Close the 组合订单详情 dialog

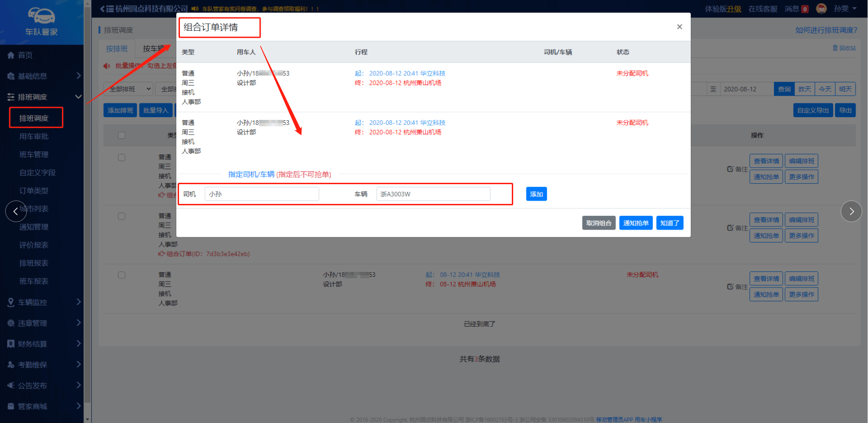click(x=679, y=27)
